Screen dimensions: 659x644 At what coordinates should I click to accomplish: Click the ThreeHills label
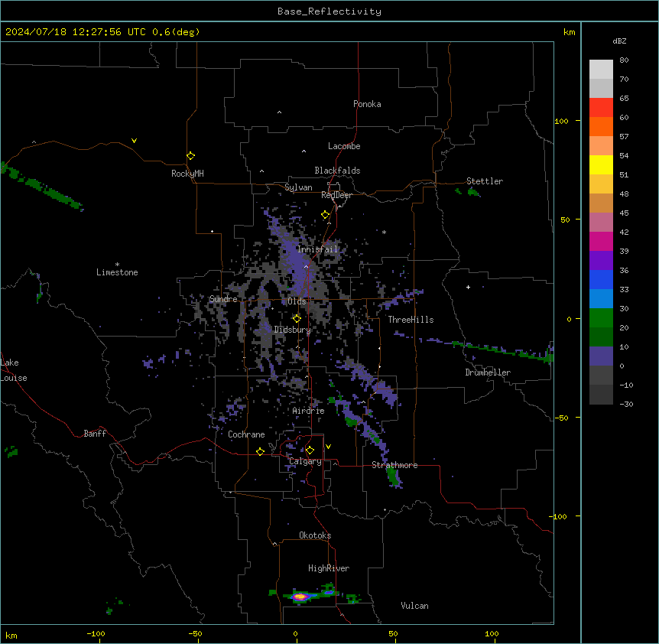pos(411,320)
